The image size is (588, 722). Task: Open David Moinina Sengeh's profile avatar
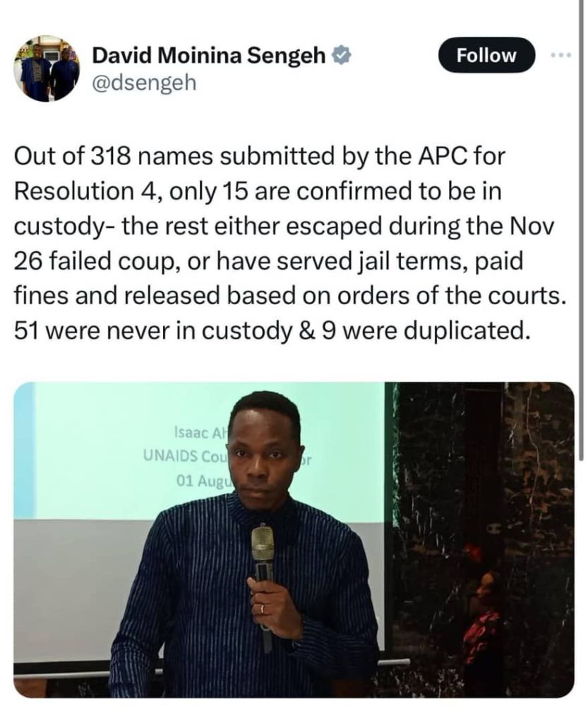coord(46,68)
